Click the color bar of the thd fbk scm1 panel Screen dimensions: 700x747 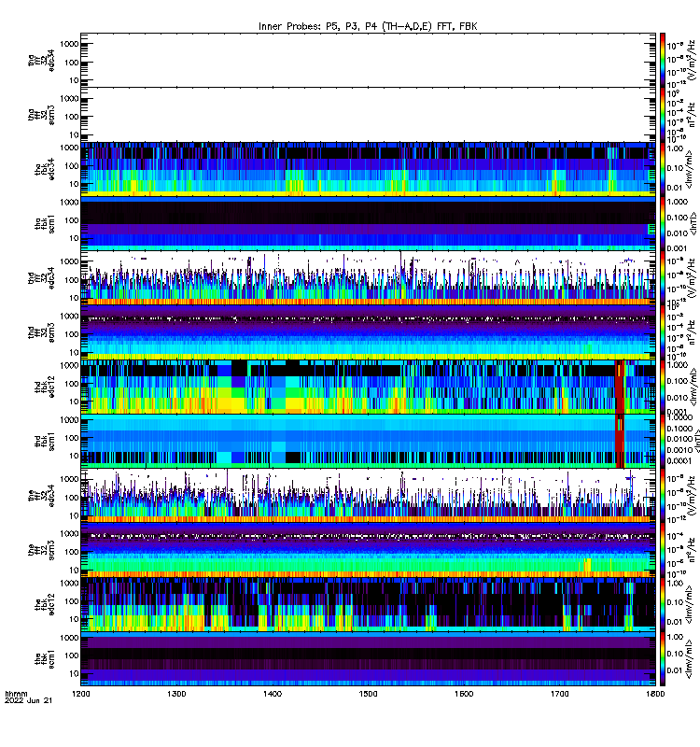pyautogui.click(x=663, y=441)
